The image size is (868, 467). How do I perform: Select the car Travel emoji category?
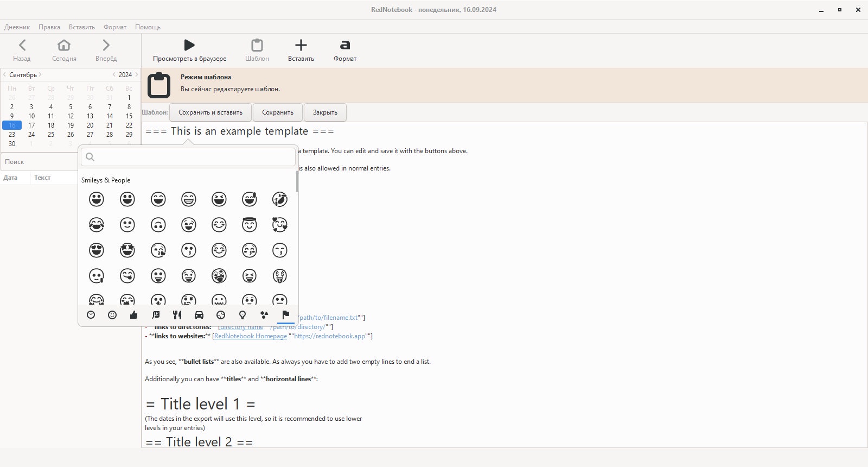click(x=199, y=315)
